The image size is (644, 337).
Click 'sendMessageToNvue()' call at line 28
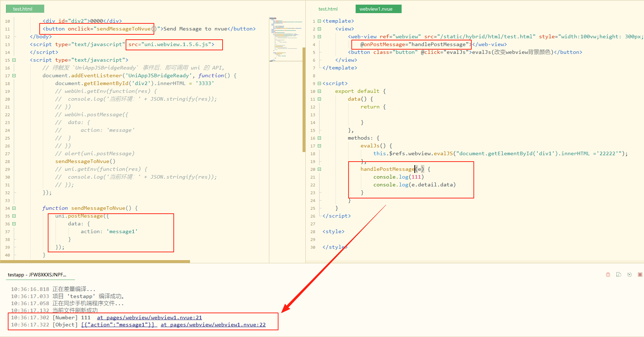coord(85,161)
